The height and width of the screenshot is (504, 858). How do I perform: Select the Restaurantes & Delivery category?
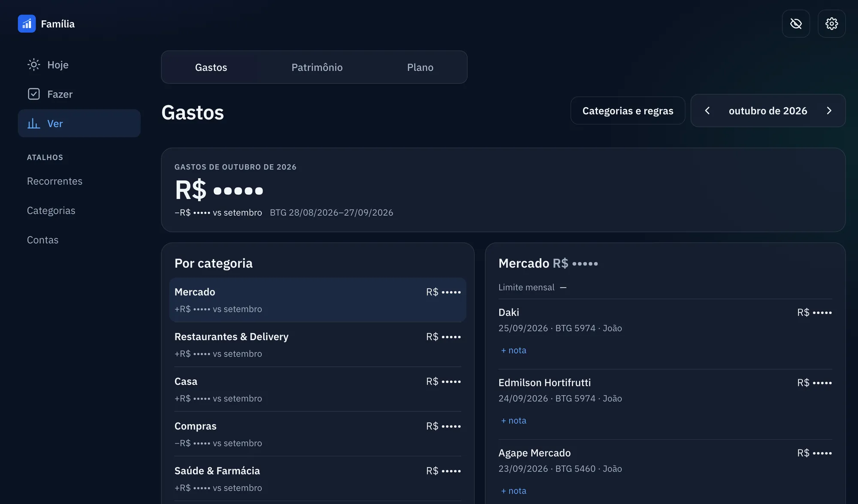317,344
